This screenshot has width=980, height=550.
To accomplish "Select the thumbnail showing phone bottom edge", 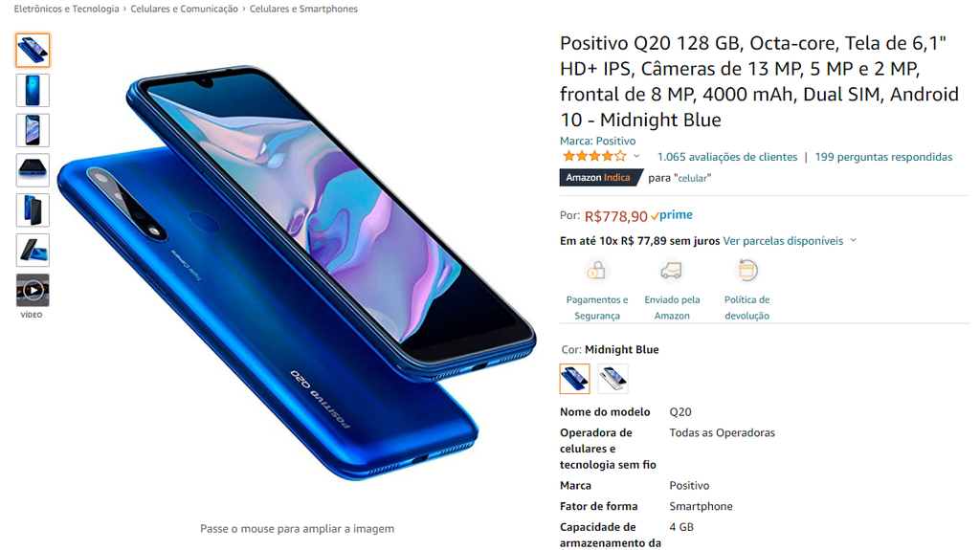I will coord(33,170).
